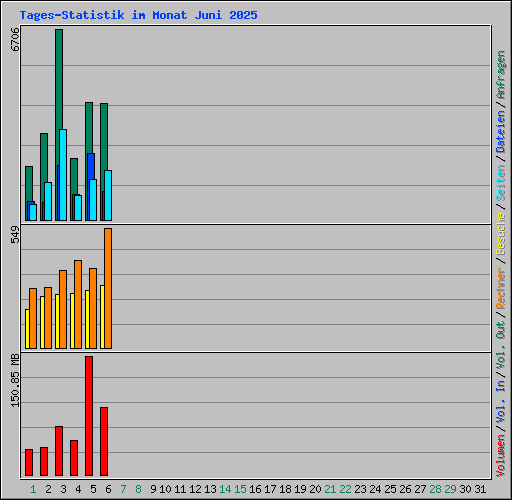Image resolution: width=512 pixels, height=500 pixels.
Task: Click the cyan Seiten bar for day 3
Action: pyautogui.click(x=63, y=175)
